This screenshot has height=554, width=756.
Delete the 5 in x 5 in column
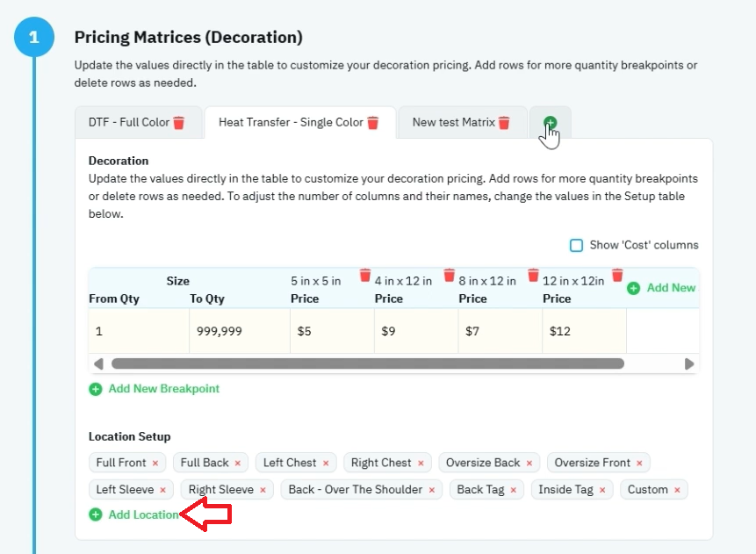365,276
